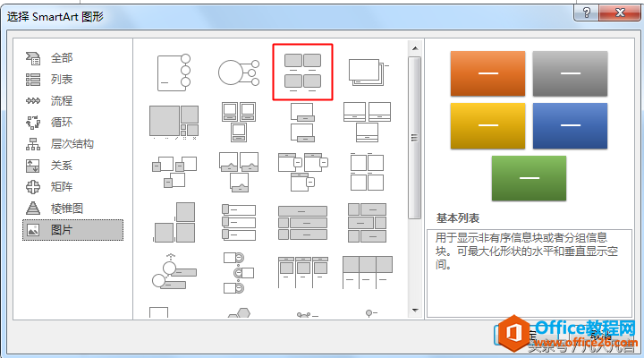Select the four gray blocks layout thumbnail
This screenshot has width=644, height=358.
[302, 72]
